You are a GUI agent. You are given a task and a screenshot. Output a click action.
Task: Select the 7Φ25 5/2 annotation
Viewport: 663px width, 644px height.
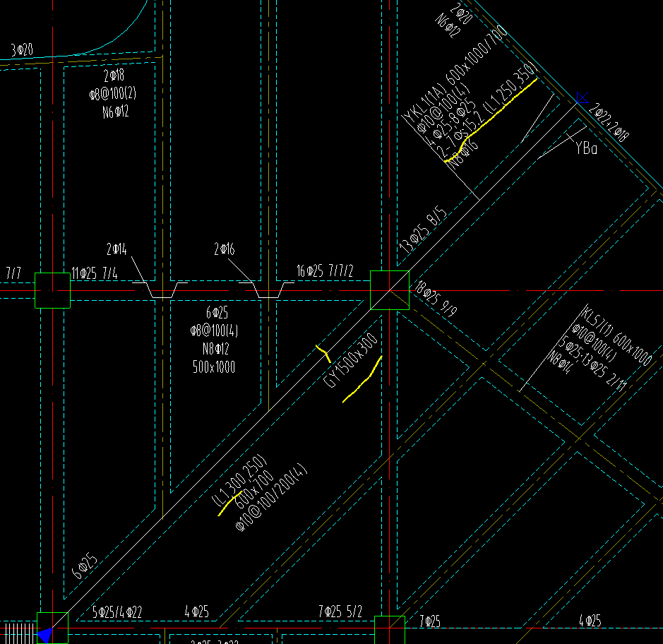tap(340, 612)
